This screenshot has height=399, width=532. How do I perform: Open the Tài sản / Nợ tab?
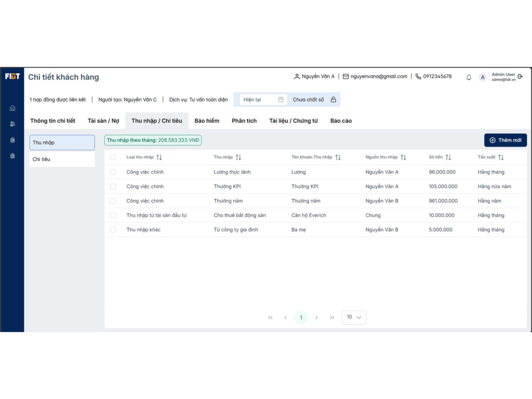pos(103,121)
